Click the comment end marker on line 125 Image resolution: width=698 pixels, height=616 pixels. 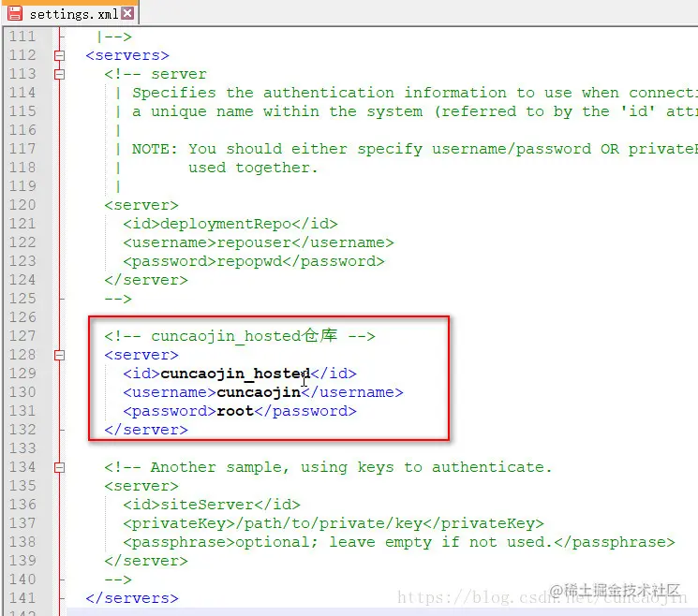(x=118, y=299)
